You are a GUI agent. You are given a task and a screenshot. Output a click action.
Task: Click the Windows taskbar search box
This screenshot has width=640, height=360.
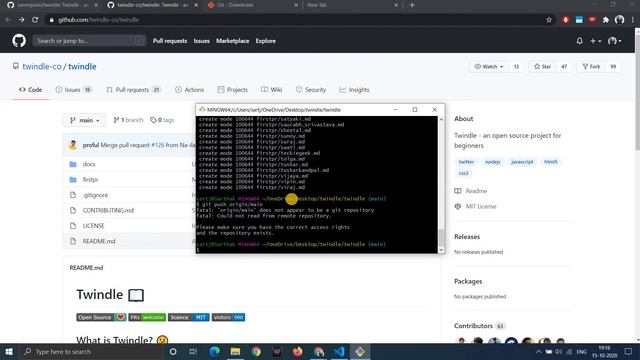click(91, 351)
